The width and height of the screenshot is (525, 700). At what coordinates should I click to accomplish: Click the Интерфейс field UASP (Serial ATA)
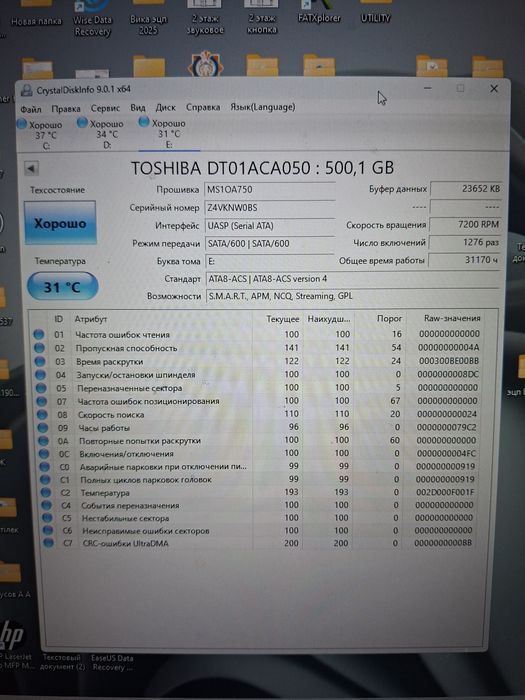tap(269, 225)
